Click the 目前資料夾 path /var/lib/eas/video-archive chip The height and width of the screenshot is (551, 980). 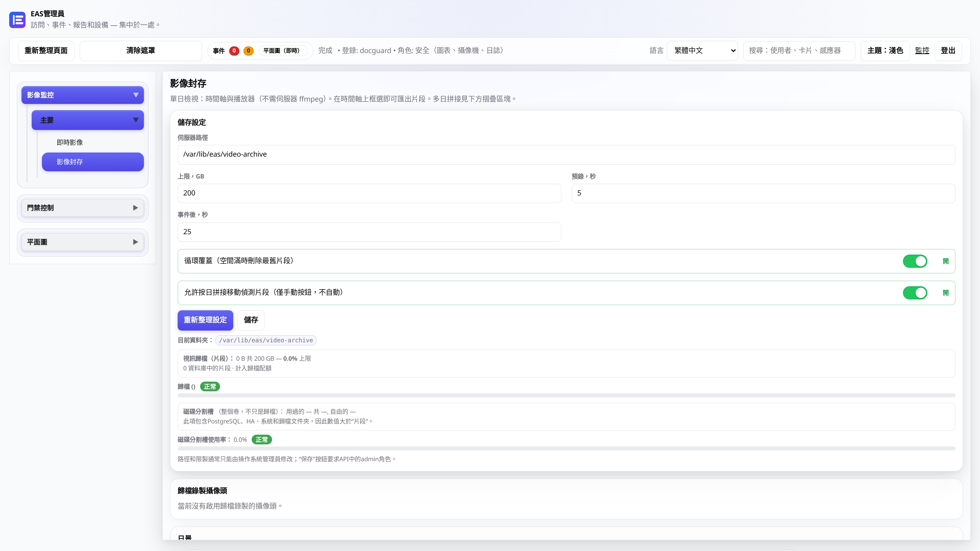coord(266,340)
